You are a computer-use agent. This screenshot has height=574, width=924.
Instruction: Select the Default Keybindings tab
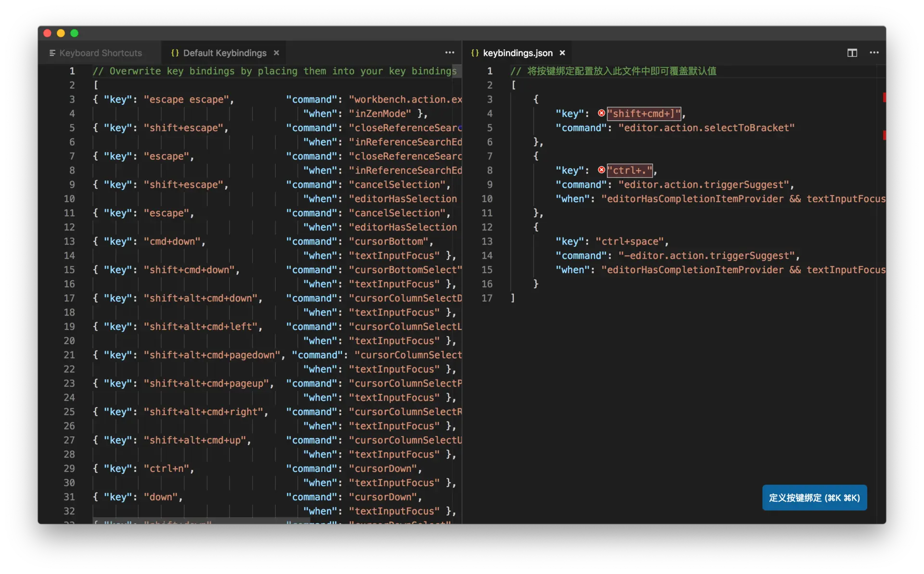(224, 53)
